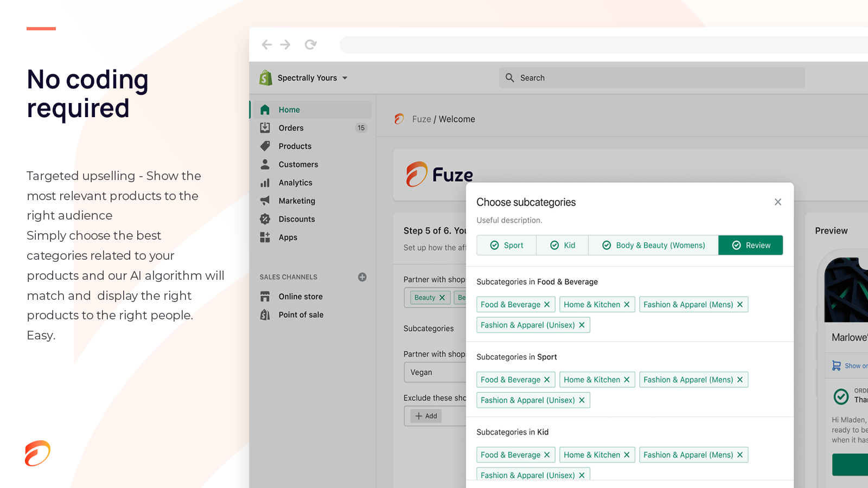Click the plus icon next to SALES CHANNELS
This screenshot has height=488, width=868.
point(362,277)
